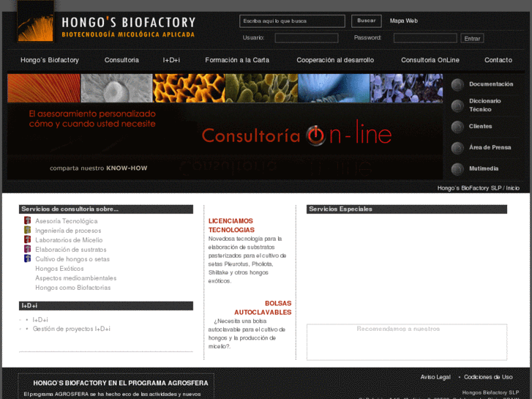Open the Codiciones de Uso footer link

(488, 377)
